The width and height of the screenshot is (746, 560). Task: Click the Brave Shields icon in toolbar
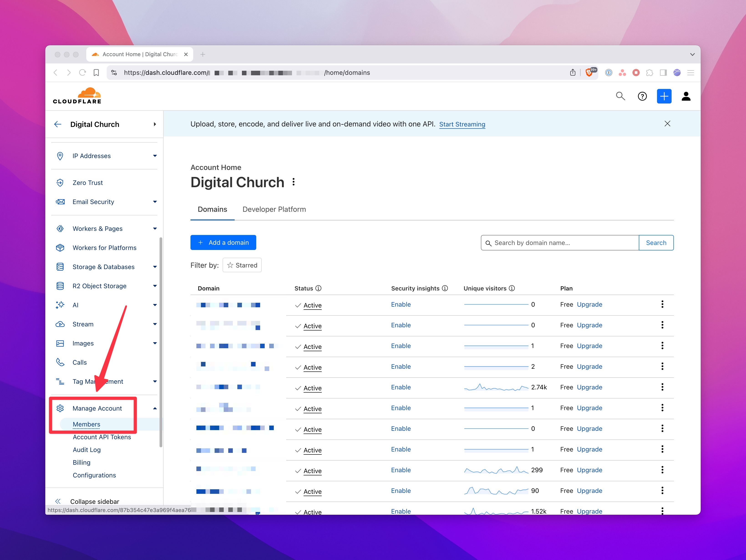tap(589, 73)
